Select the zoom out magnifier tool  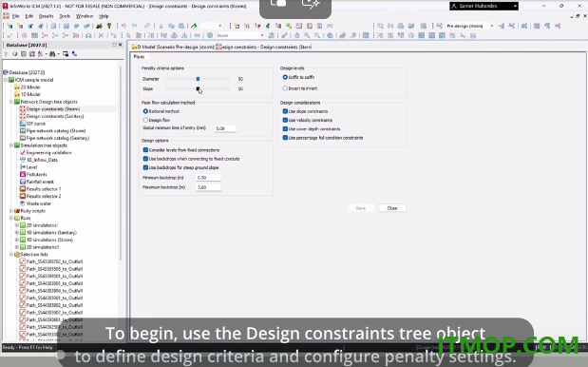tap(317, 35)
